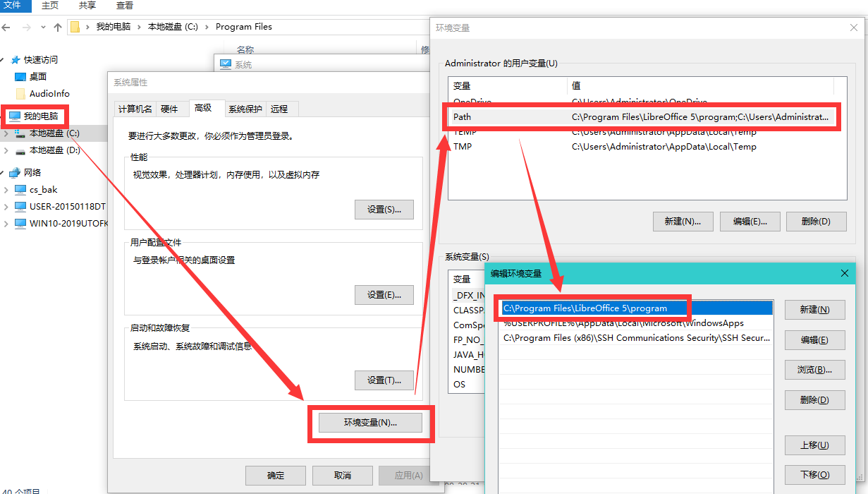Click 设置(S)... in the 性能 section
This screenshot has height=494, width=868.
(x=384, y=210)
